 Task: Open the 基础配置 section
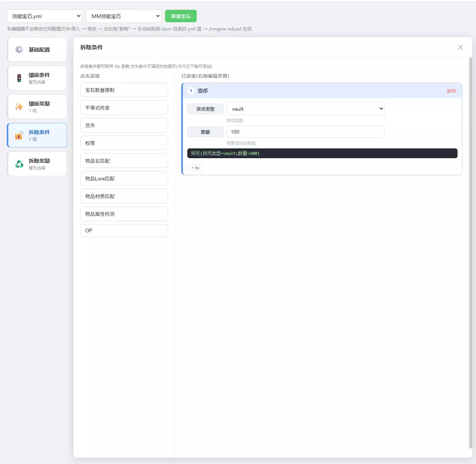tap(37, 49)
